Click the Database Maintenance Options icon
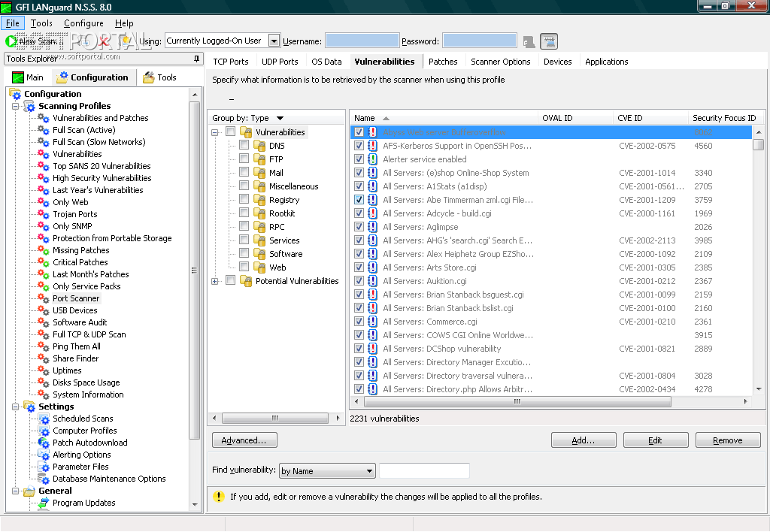 [x=43, y=479]
